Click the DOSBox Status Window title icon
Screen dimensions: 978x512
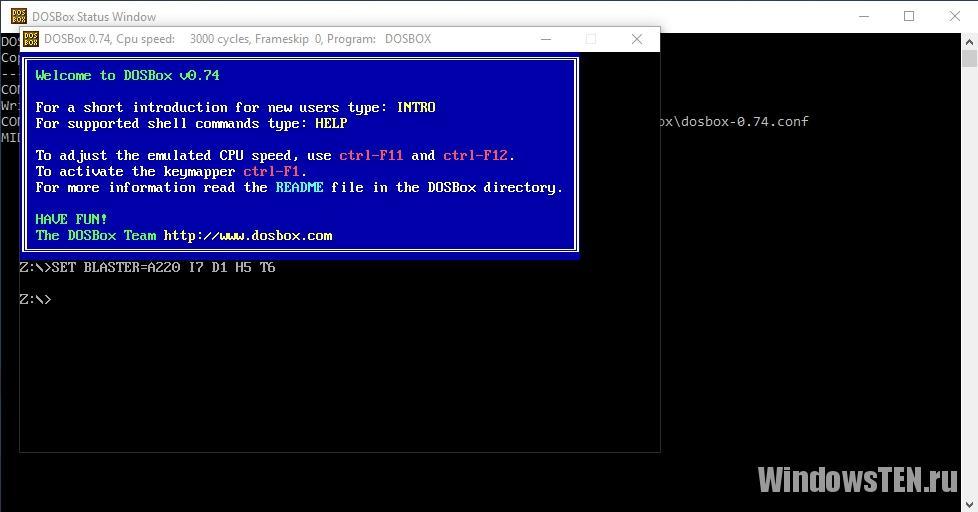point(19,16)
